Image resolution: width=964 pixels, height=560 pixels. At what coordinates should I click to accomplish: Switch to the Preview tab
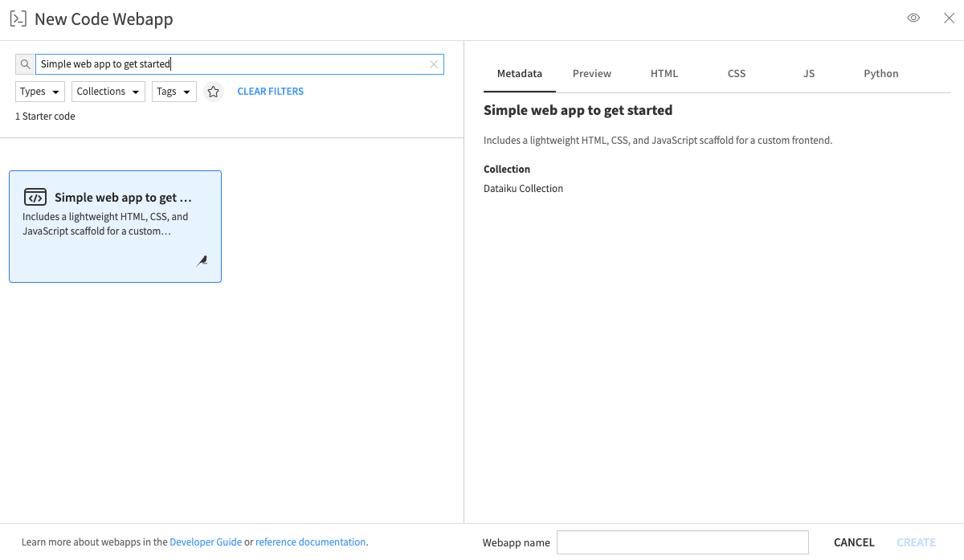point(592,73)
